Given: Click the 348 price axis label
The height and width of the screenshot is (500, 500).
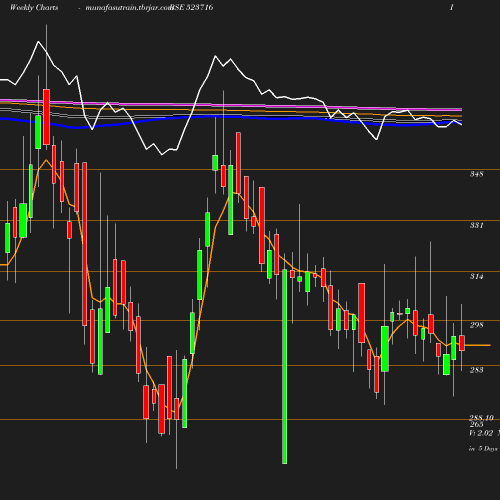Looking at the screenshot, I should click(476, 174).
